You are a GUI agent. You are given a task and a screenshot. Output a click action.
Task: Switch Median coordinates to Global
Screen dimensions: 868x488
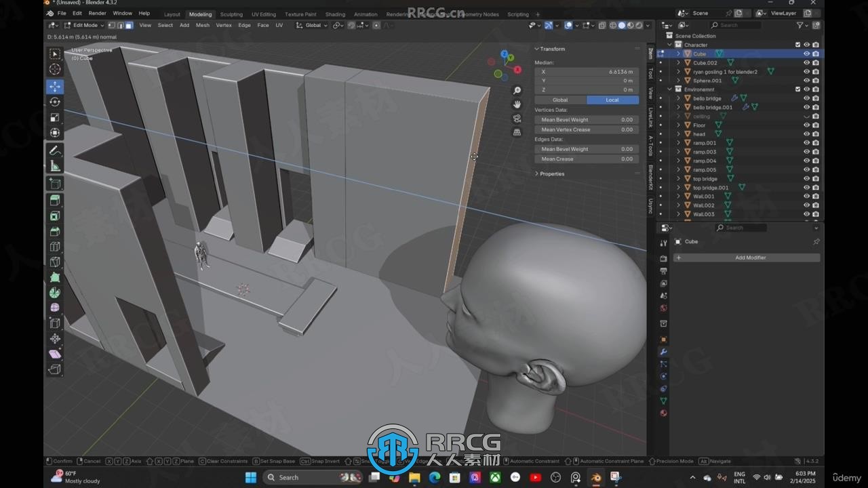(x=560, y=100)
